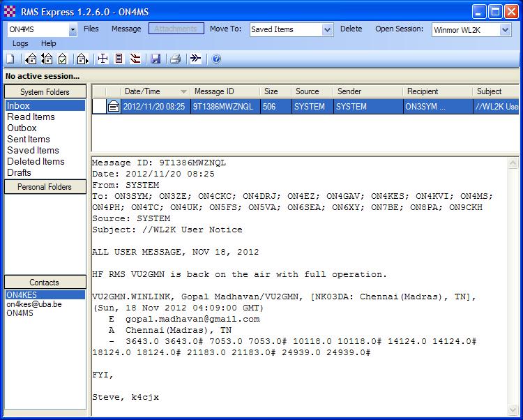Click the Delete menu item

coord(351,29)
